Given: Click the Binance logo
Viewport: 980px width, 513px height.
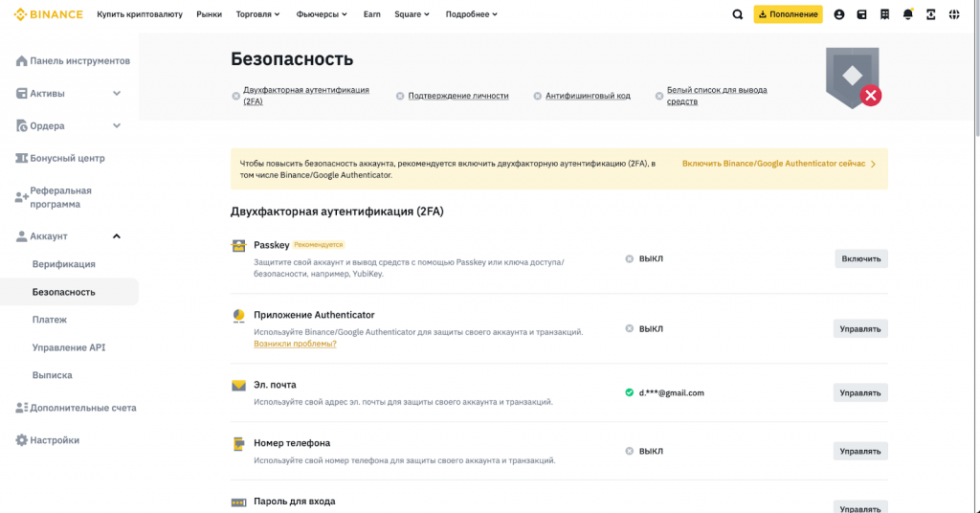Looking at the screenshot, I should click(49, 14).
